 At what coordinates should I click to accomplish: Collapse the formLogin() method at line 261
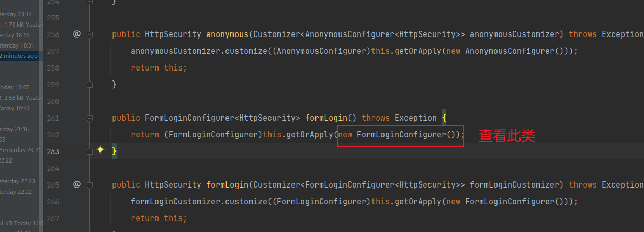pos(89,118)
